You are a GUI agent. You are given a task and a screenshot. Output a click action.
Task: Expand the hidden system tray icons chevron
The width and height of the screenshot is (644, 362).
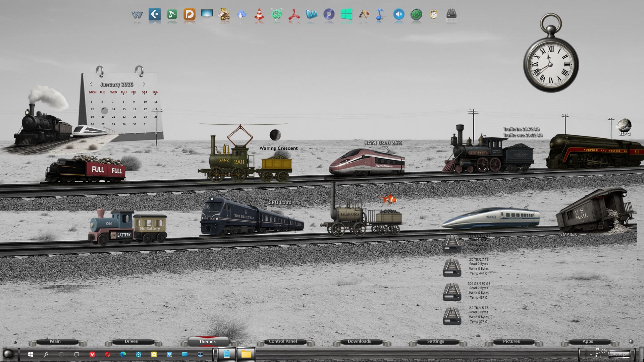click(x=591, y=354)
